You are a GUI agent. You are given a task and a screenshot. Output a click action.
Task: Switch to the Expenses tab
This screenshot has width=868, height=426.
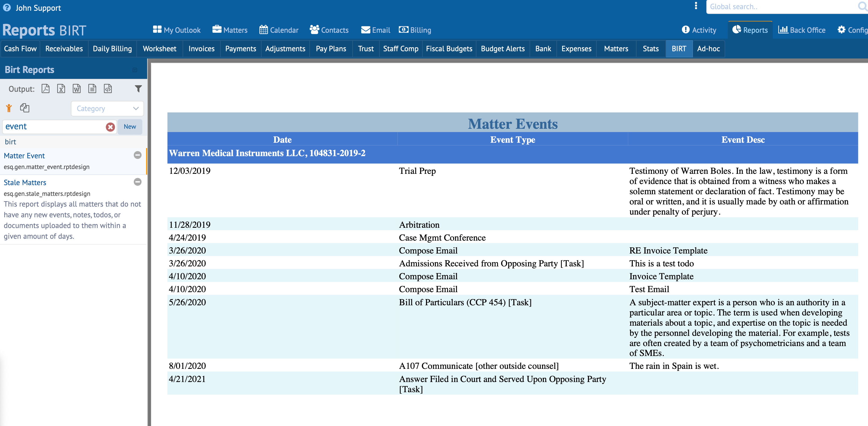pos(577,49)
